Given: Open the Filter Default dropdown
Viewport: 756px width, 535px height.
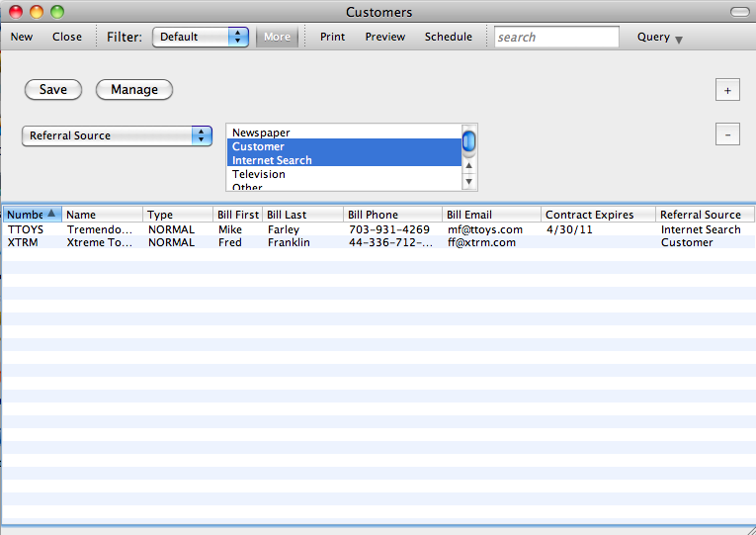Looking at the screenshot, I should (x=200, y=37).
